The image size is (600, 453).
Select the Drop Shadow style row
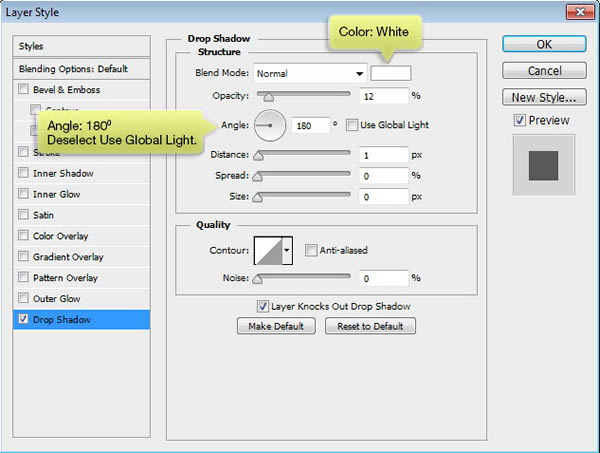pyautogui.click(x=82, y=319)
